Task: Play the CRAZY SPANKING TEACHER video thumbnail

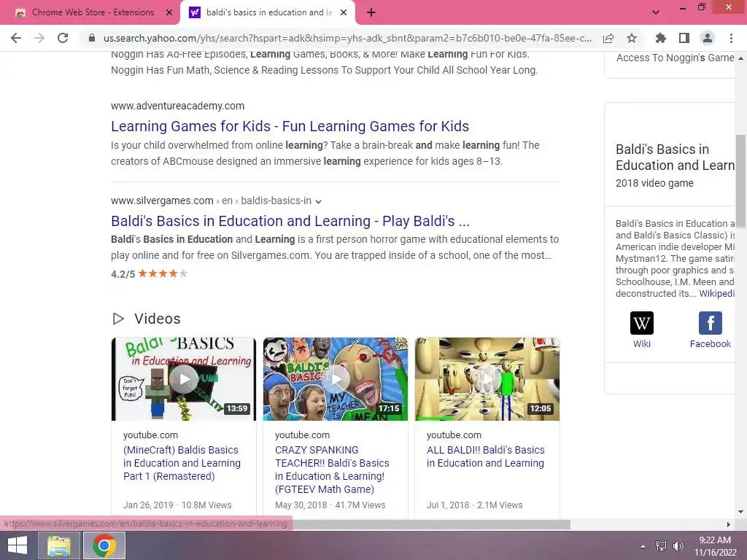Action: coord(336,379)
